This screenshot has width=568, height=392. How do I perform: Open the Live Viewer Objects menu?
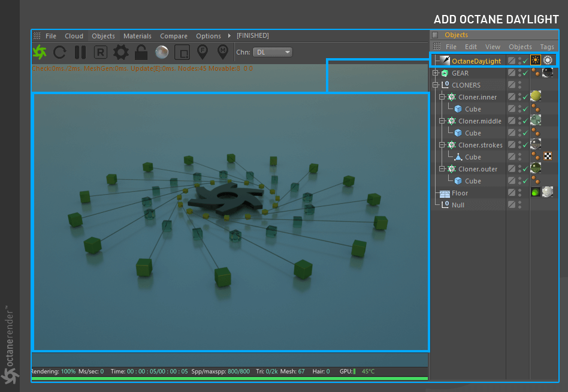pos(103,36)
